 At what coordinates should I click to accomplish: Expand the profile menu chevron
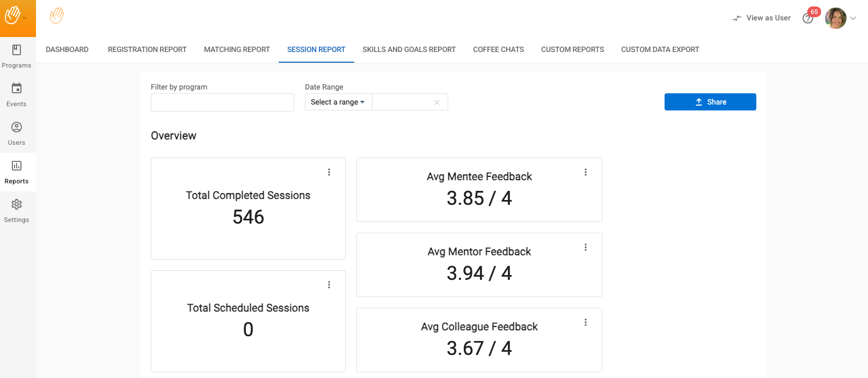853,18
